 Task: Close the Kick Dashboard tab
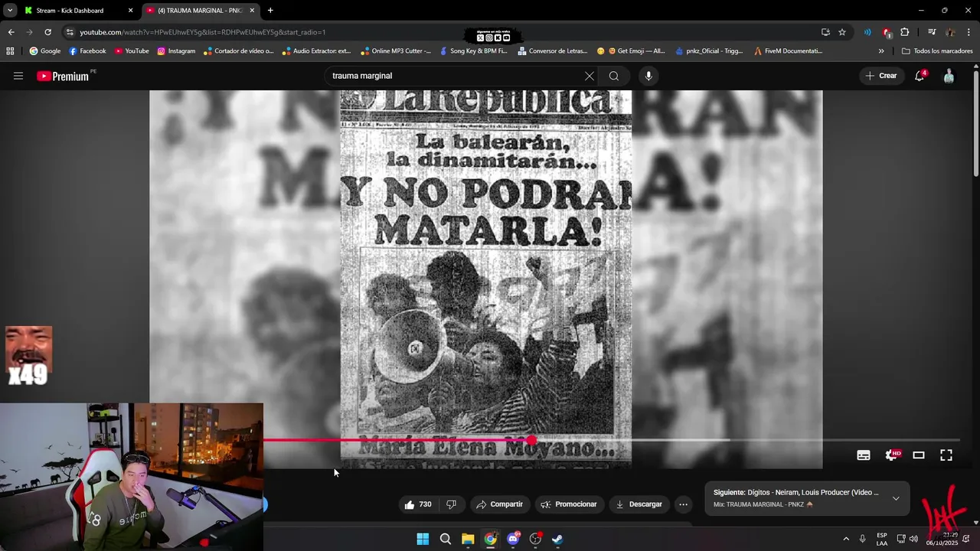click(x=130, y=11)
